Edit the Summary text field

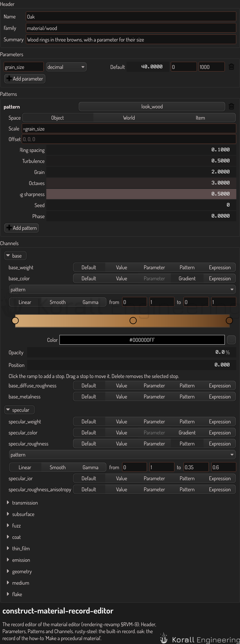point(131,39)
